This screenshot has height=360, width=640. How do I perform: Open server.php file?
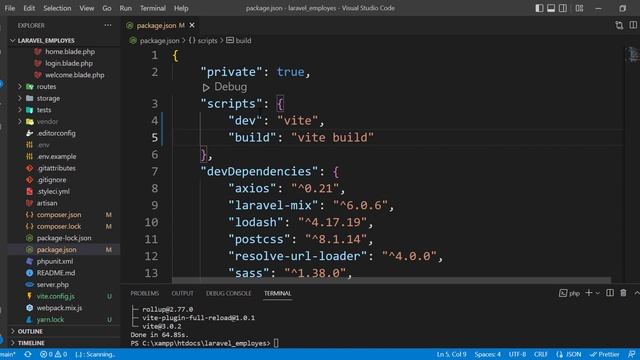pyautogui.click(x=52, y=284)
